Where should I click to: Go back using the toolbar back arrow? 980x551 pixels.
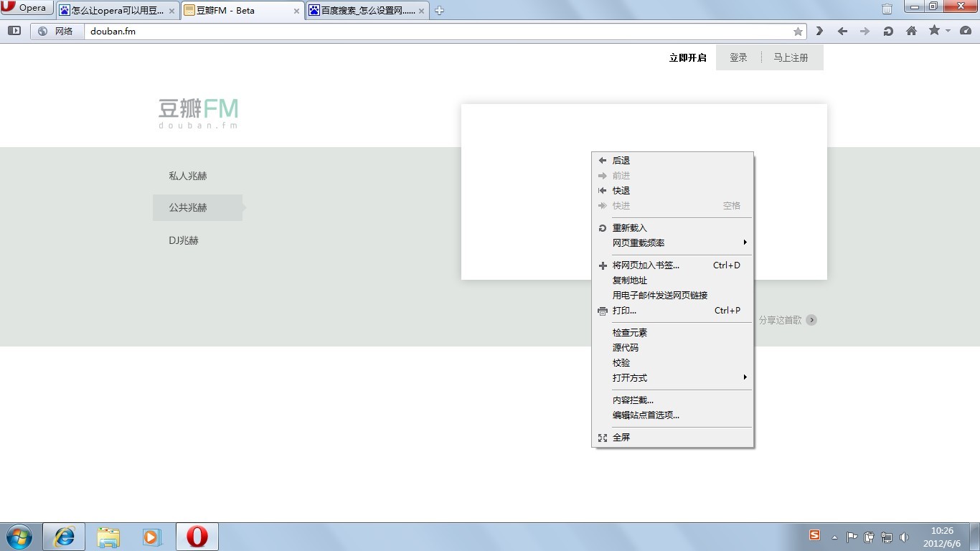coord(842,31)
